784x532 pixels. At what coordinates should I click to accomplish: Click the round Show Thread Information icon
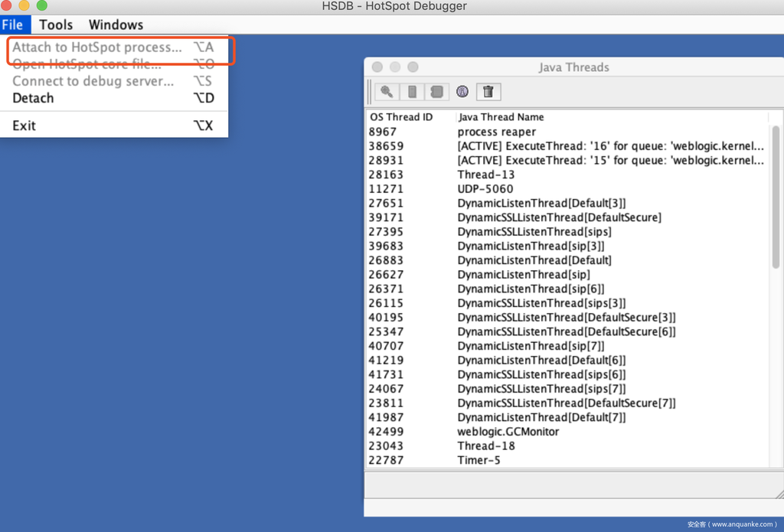tap(462, 92)
